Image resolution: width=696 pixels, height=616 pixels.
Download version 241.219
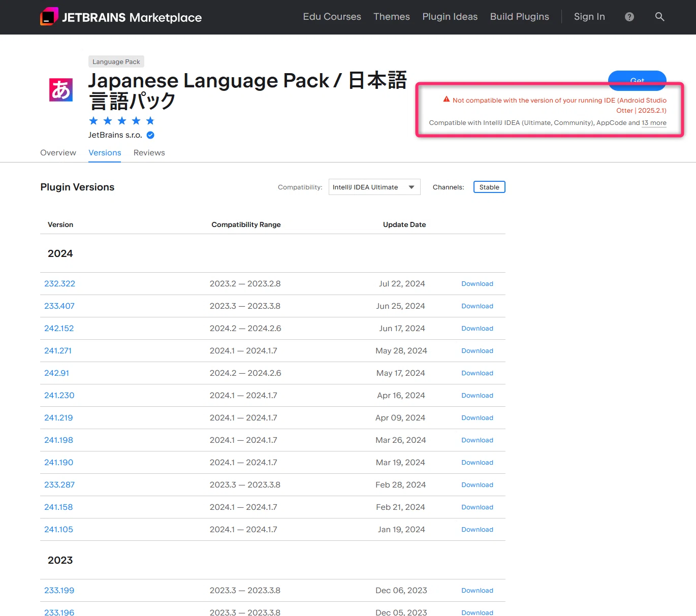click(477, 418)
